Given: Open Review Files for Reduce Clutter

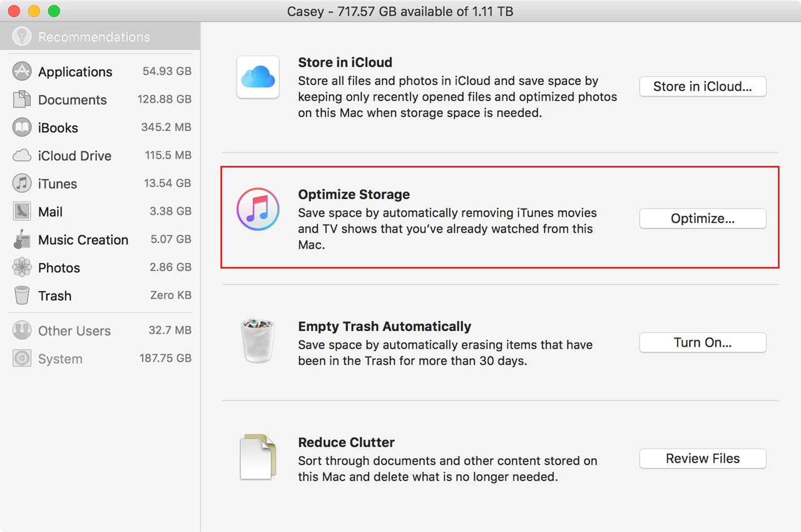Looking at the screenshot, I should pyautogui.click(x=702, y=458).
